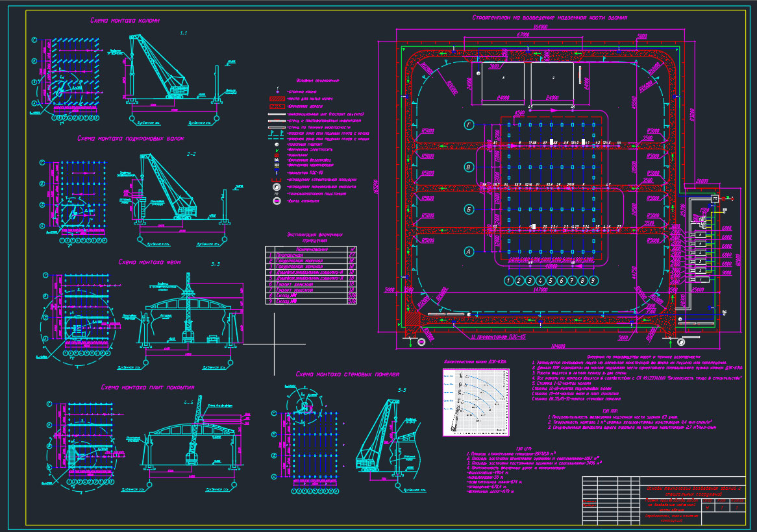Select axis bubble 'Б' on the site plan
757x532 pixels.
[x=469, y=210]
